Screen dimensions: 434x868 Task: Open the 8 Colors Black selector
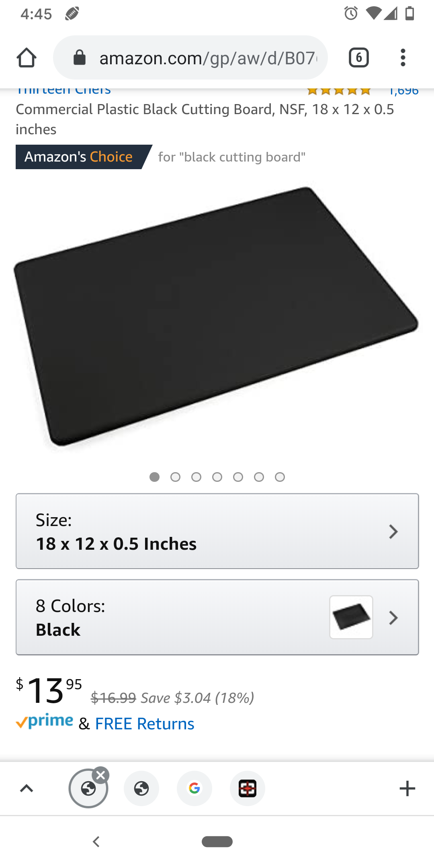click(x=217, y=617)
